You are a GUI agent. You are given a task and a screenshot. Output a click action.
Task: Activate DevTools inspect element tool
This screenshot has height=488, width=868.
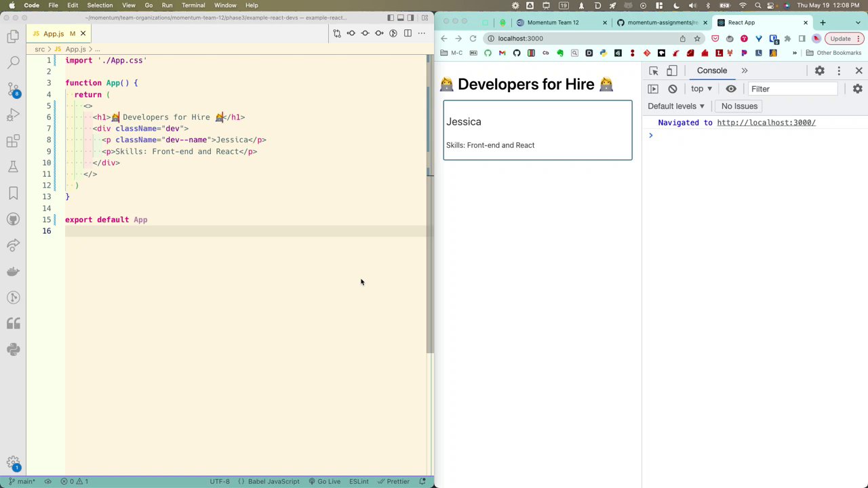pyautogui.click(x=654, y=70)
